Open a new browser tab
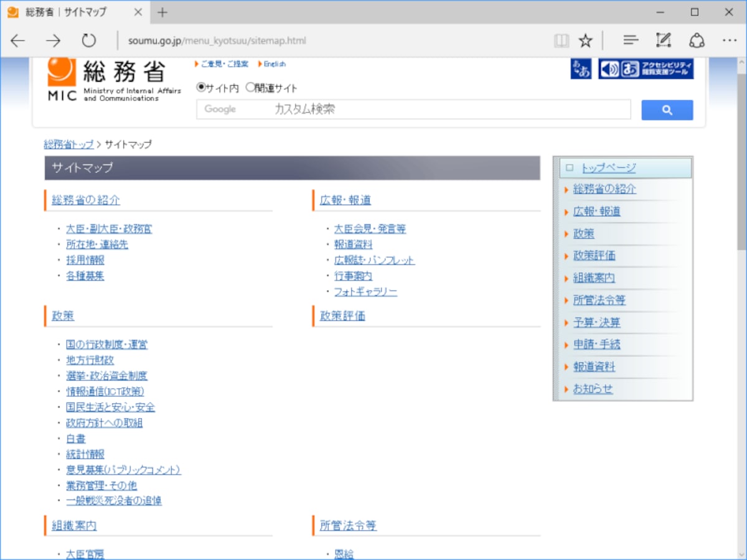The image size is (747, 560). (162, 12)
